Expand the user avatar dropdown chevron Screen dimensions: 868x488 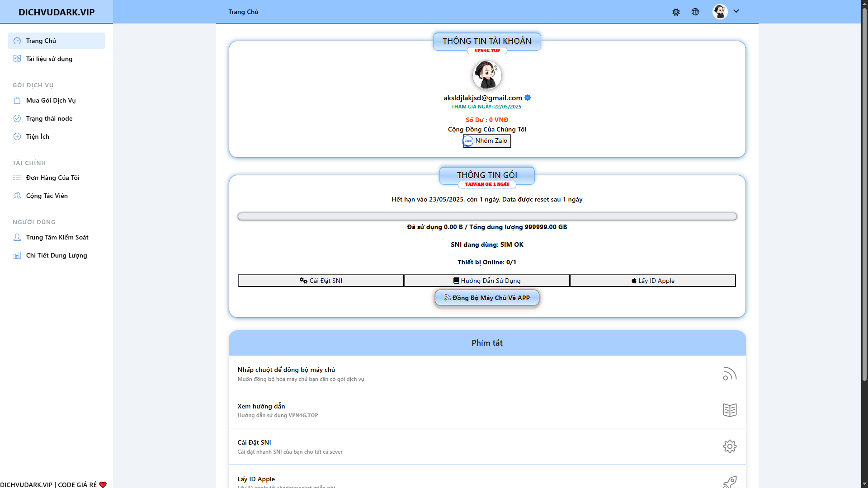pos(736,11)
